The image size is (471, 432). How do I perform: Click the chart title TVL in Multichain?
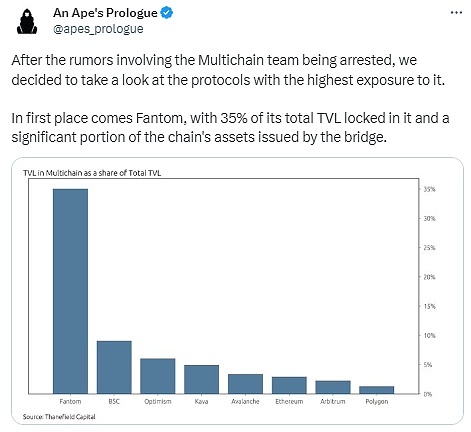tap(92, 173)
